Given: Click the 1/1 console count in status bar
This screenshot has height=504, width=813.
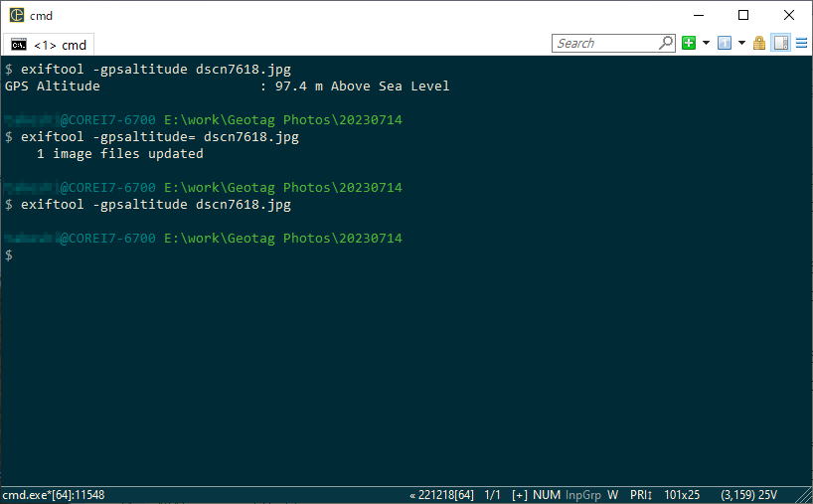Looking at the screenshot, I should 492,495.
